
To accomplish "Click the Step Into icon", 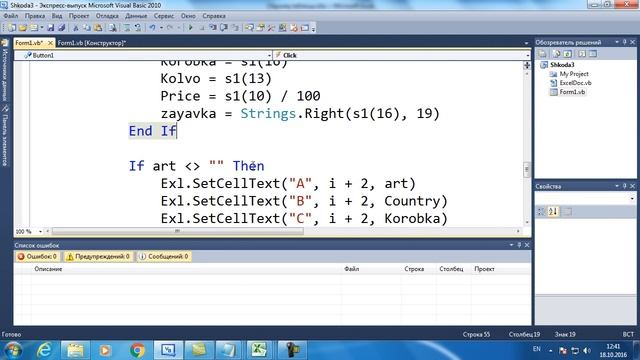I will click(x=213, y=28).
